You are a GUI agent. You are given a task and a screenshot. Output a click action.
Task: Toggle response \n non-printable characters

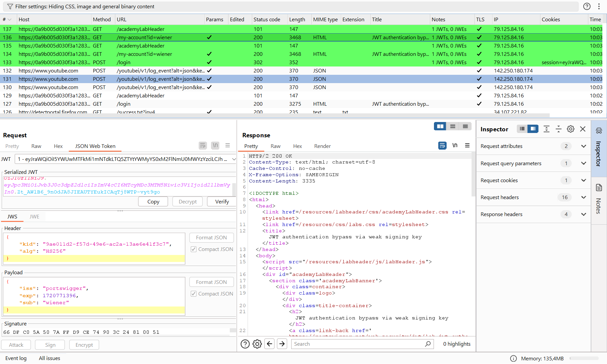pyautogui.click(x=455, y=146)
